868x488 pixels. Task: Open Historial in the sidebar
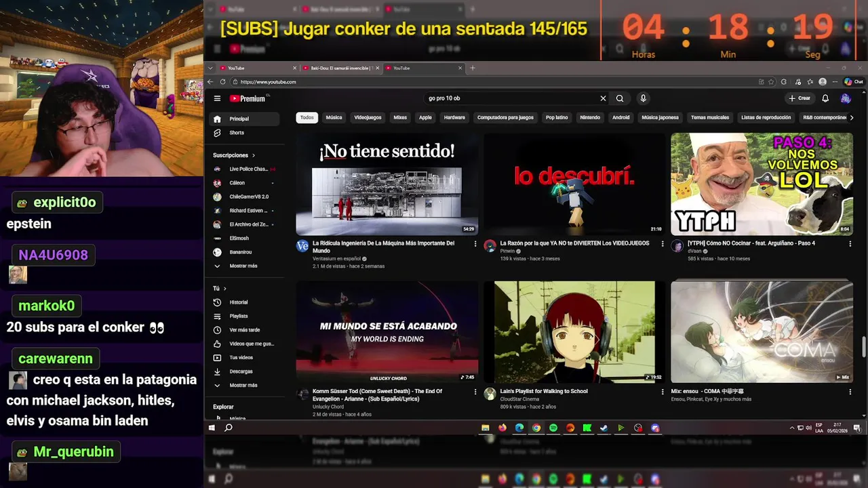point(243,302)
